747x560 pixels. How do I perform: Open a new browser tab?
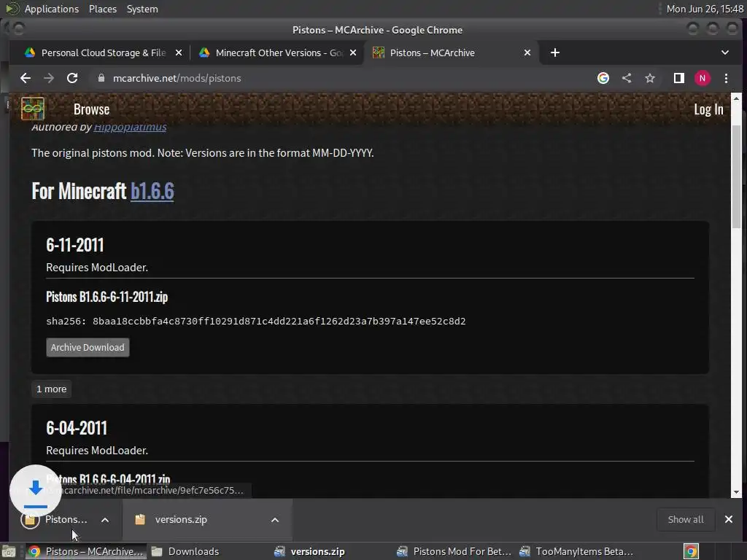(555, 52)
